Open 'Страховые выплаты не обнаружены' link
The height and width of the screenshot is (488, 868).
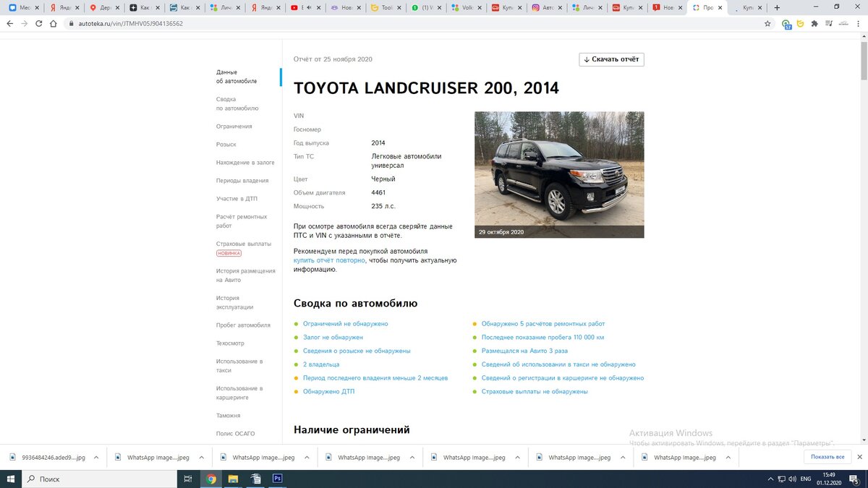pos(535,392)
